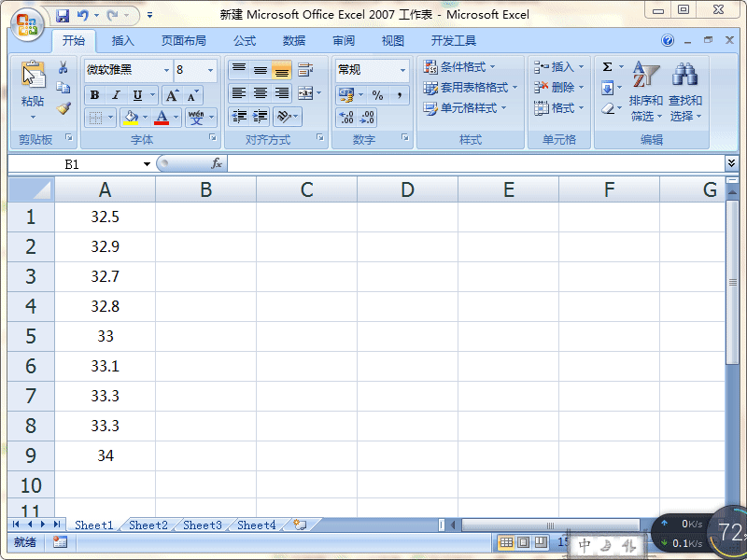This screenshot has width=747, height=560.
Task: Click the Cut scissors icon
Action: tap(63, 68)
